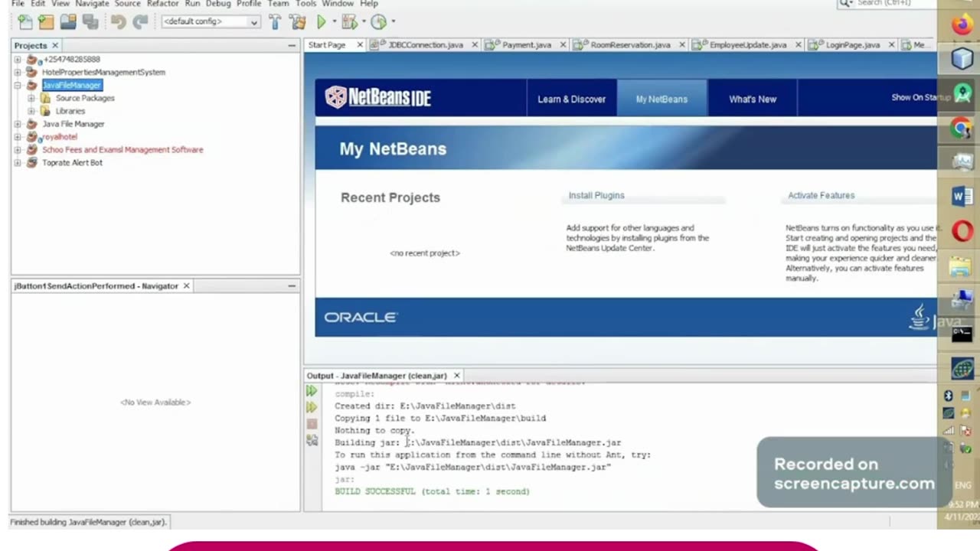Switch to the Start Page tab
Viewport: 980px width, 551px height.
pos(327,45)
